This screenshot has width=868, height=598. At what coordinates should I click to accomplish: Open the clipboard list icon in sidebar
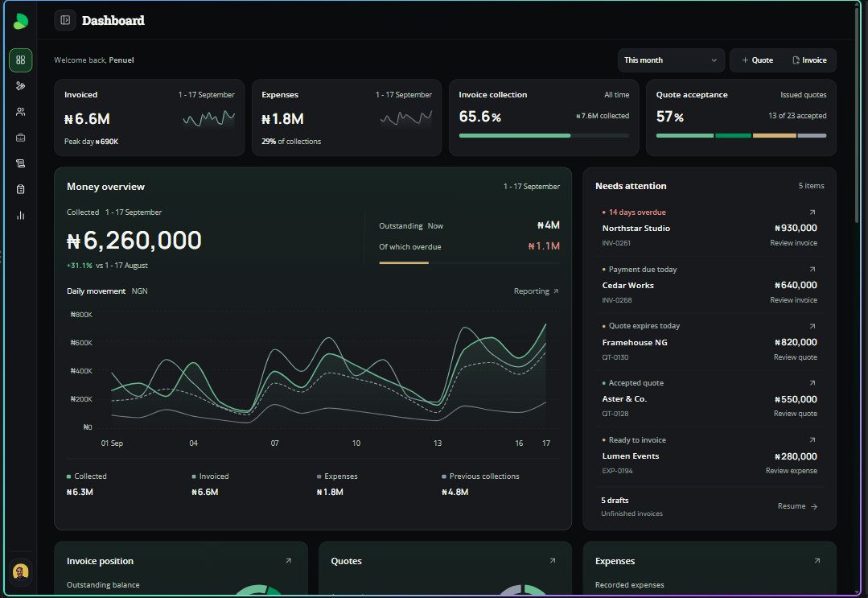point(20,189)
